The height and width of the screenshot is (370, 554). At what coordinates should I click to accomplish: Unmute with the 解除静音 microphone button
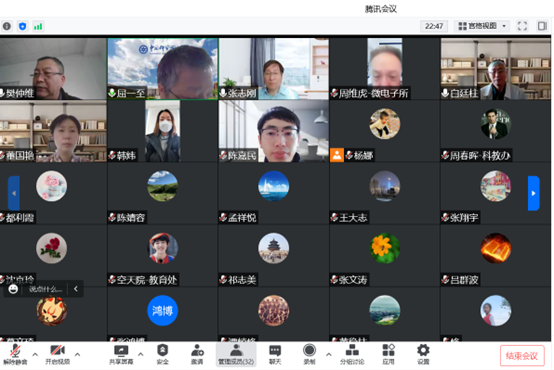tap(15, 354)
